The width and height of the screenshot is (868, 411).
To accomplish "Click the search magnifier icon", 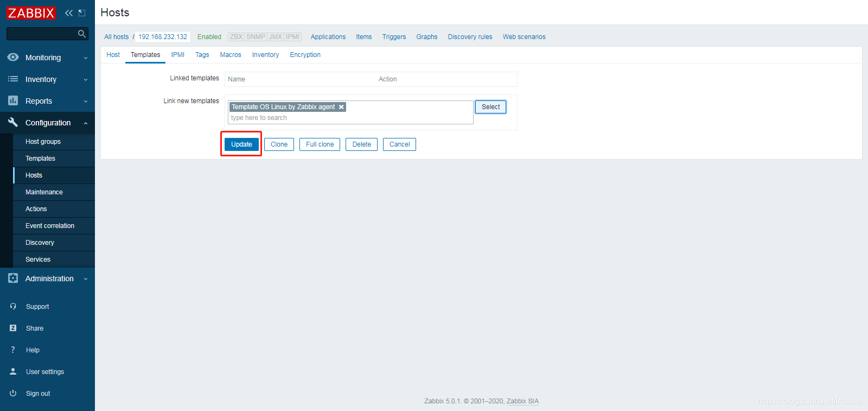I will pyautogui.click(x=81, y=34).
